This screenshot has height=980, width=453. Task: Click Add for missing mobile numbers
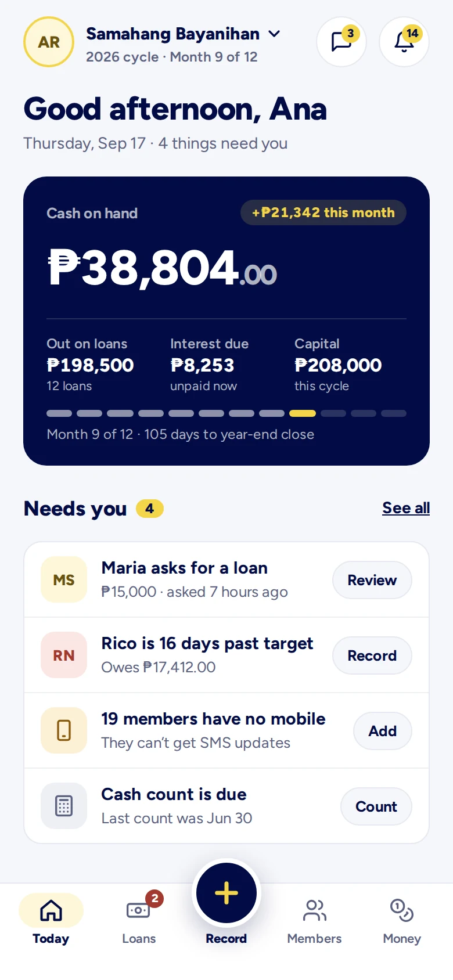click(x=383, y=731)
